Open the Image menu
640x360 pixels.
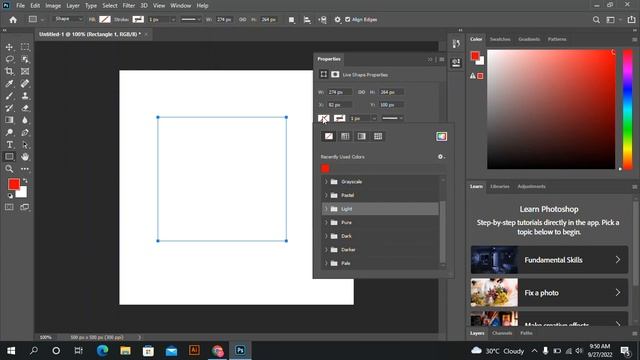pyautogui.click(x=53, y=6)
